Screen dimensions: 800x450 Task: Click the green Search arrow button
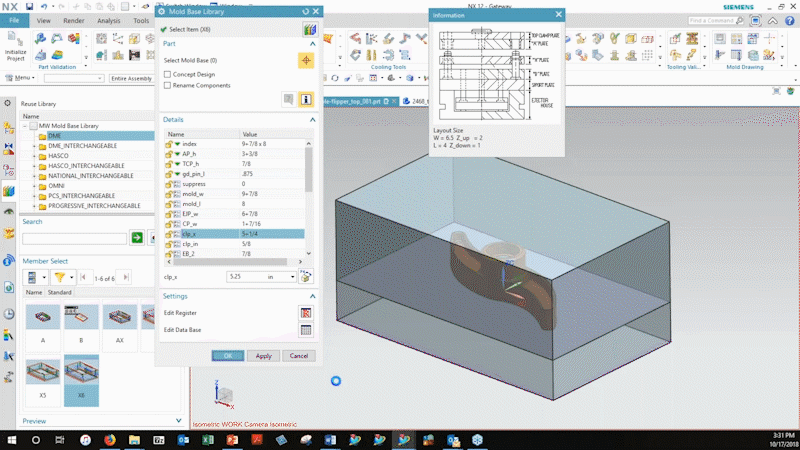137,238
